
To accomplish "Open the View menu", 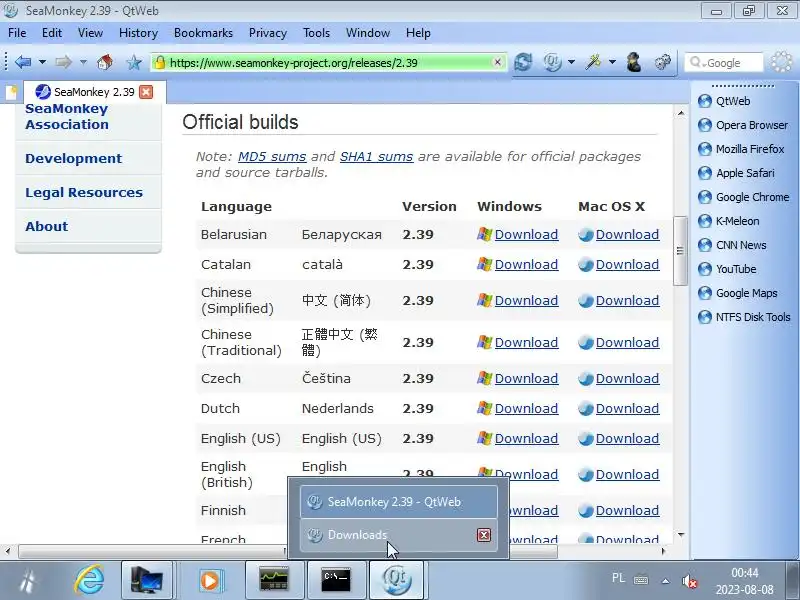I will click(x=90, y=33).
